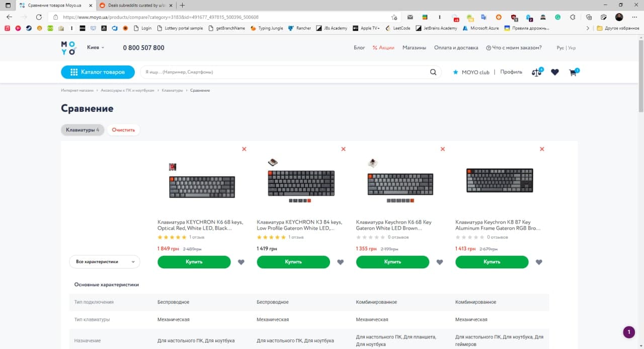This screenshot has height=349, width=644.
Task: Toggle favorite heart for Keychron K8 keyboard
Action: pos(539,262)
